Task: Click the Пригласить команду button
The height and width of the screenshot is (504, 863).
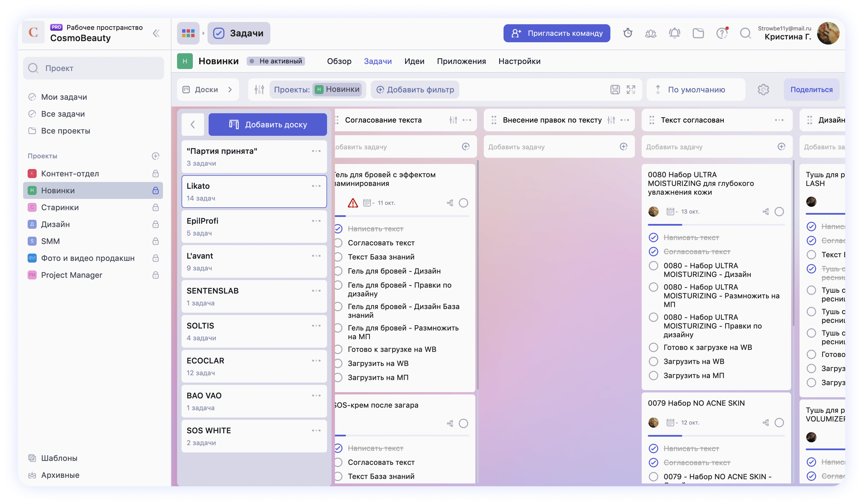Action: (557, 33)
